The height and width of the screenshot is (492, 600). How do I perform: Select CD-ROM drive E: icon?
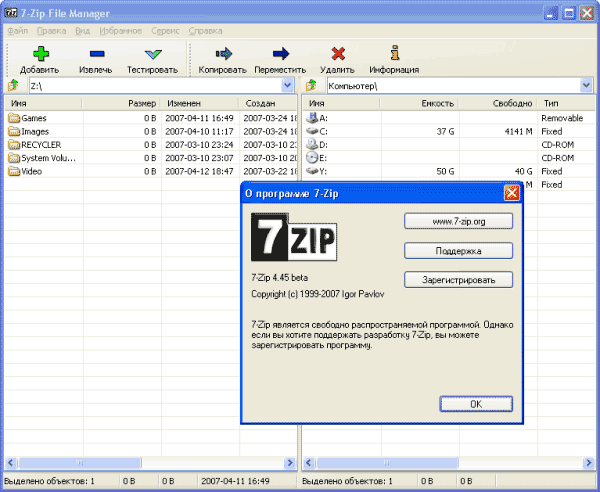pos(312,158)
